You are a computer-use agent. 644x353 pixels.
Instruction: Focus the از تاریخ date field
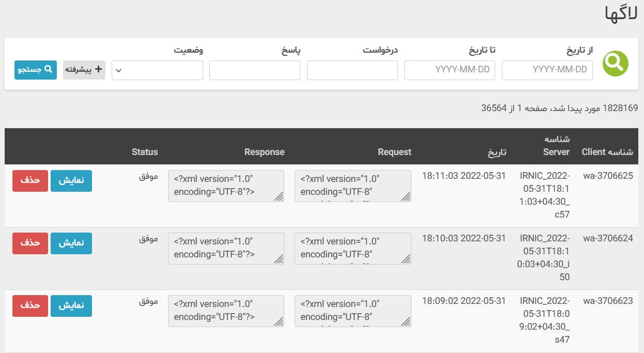tap(547, 70)
